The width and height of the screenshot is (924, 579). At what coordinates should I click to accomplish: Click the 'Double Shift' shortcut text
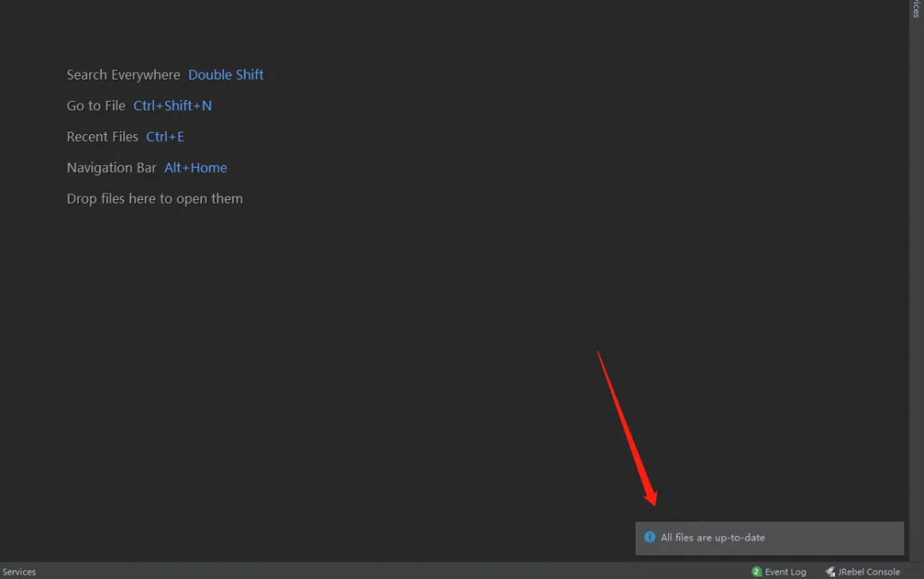(226, 74)
